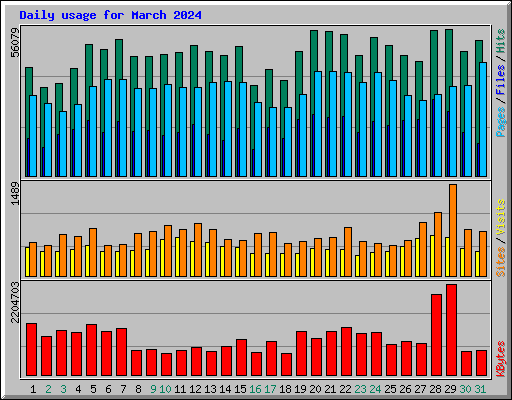Viewport: 512px width, 400px height.
Task: Click the green 'Hits' legend label
Action: pos(501,41)
